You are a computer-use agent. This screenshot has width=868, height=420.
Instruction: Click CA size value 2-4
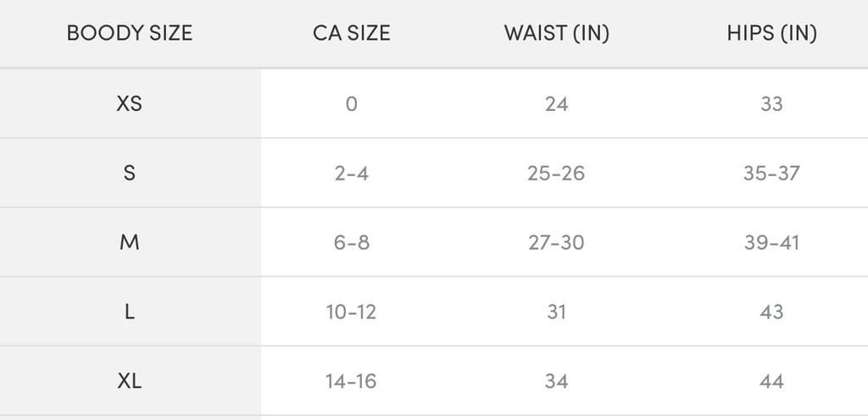tap(351, 174)
